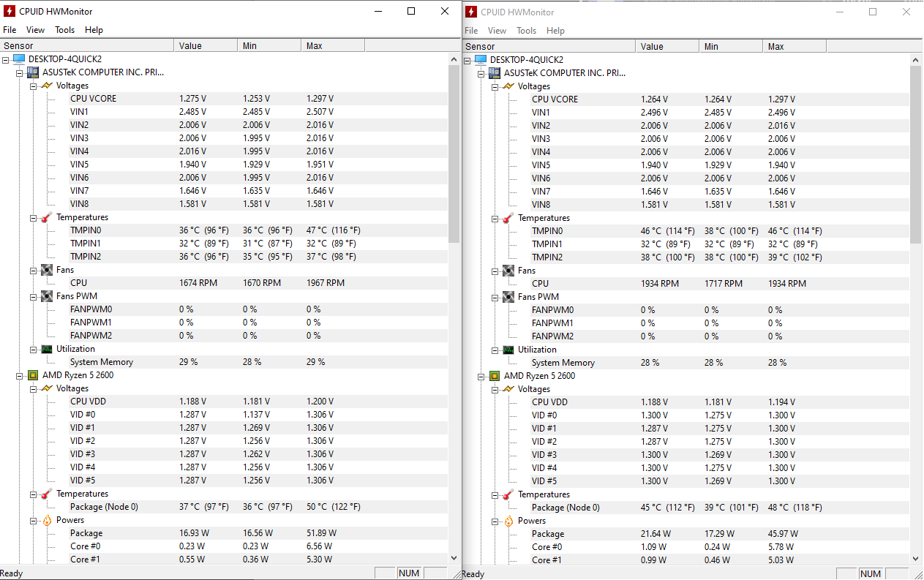The image size is (924, 580).
Task: Open the File menu in left window
Action: click(10, 30)
